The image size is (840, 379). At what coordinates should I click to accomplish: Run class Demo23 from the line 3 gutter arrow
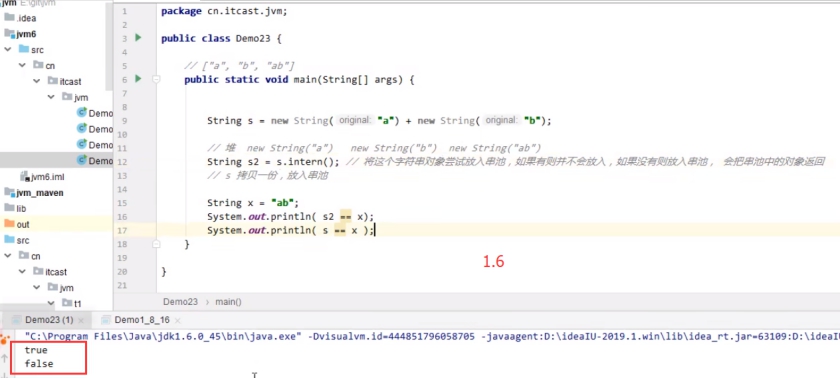pos(138,38)
